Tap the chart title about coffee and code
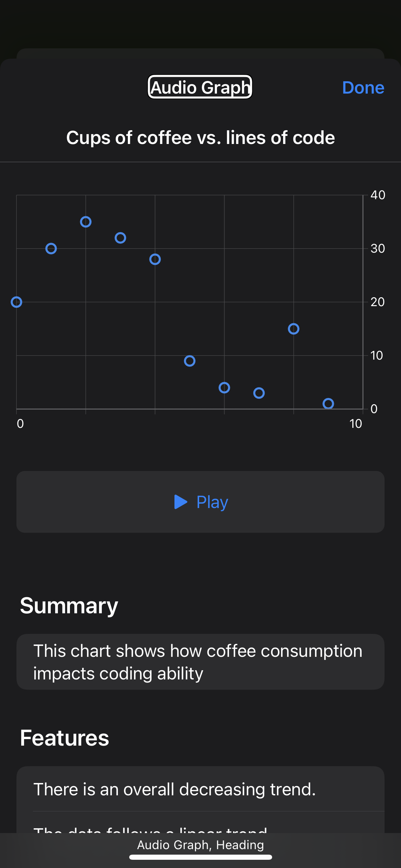 200,138
